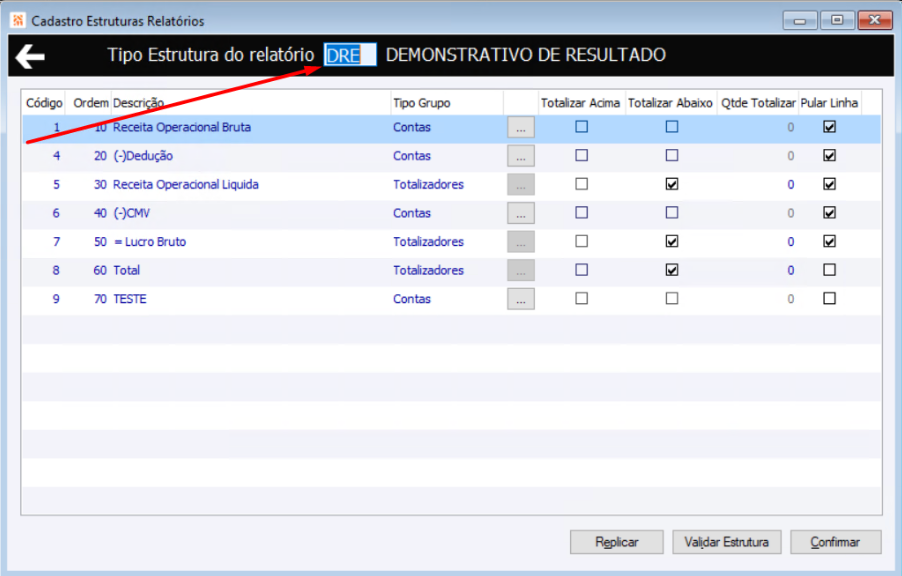
Task: Select the (-)CMV description cell
Action: [131, 213]
